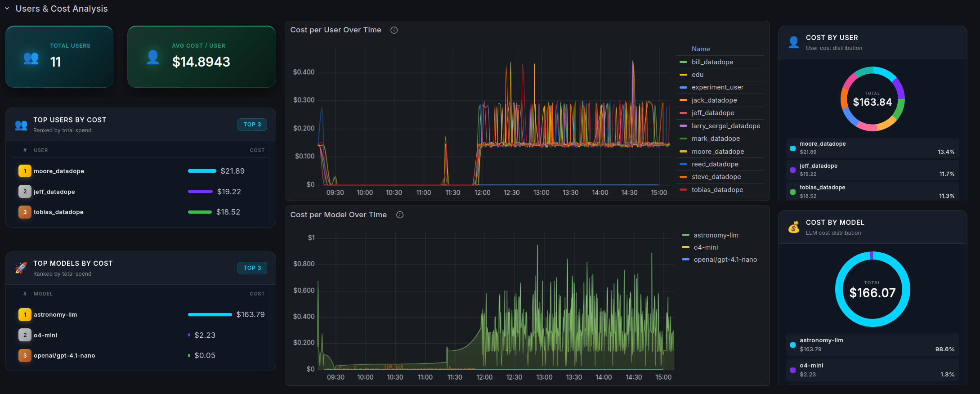Viewport: 980px width, 394px height.
Task: Click rank 1 badge beside moore_datadope in Top Users
Action: click(x=25, y=171)
